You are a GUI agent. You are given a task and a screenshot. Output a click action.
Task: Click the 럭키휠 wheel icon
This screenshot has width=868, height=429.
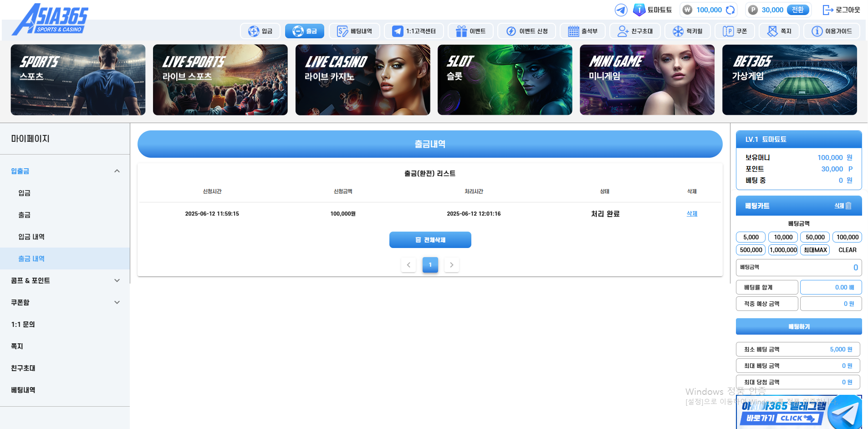[678, 31]
